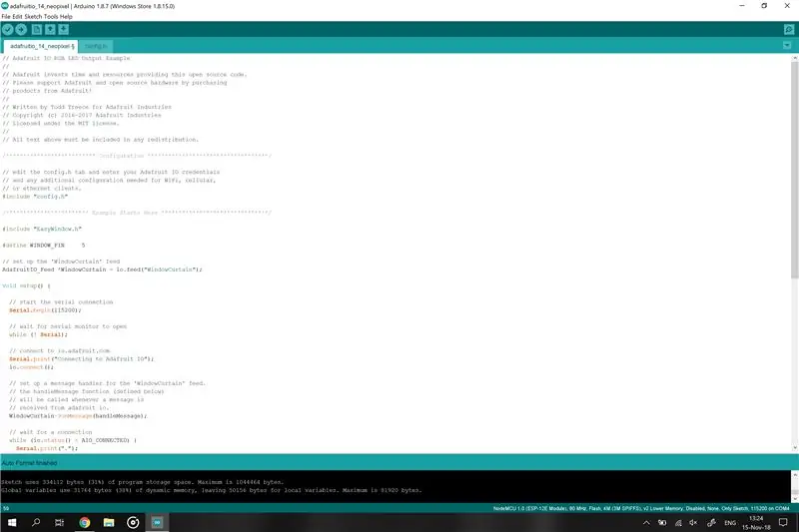The width and height of the screenshot is (799, 532).
Task: Click the console output scrollbar
Action: (794, 486)
